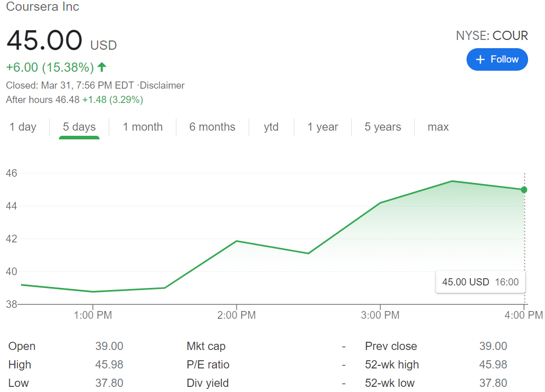
Task: Click the +1.48 (3.29%) after-hours change
Action: coord(113,100)
